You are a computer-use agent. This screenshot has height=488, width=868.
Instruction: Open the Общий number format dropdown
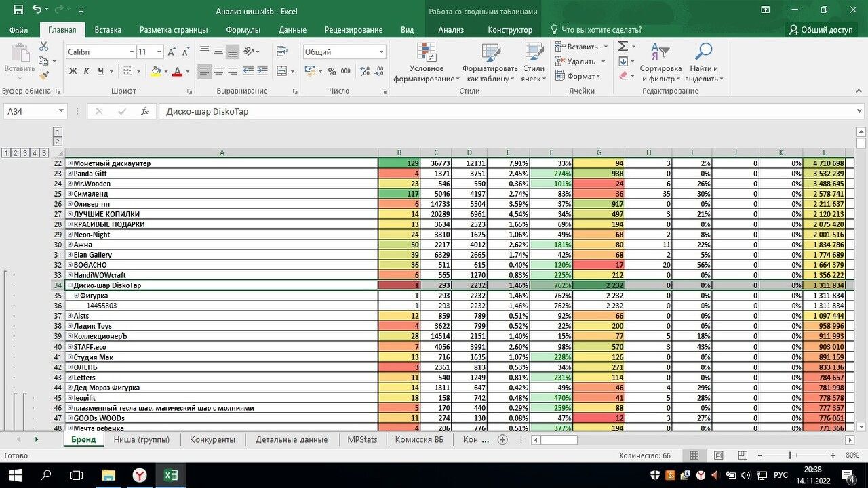click(381, 52)
